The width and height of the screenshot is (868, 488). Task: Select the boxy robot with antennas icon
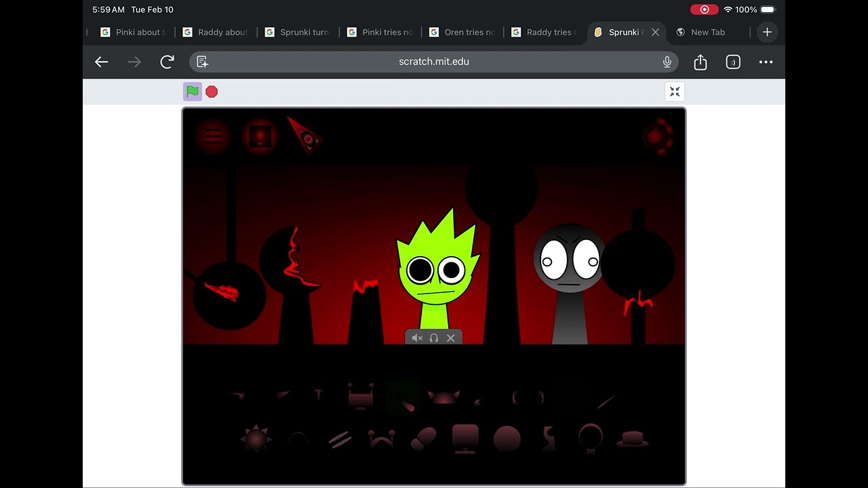[361, 396]
